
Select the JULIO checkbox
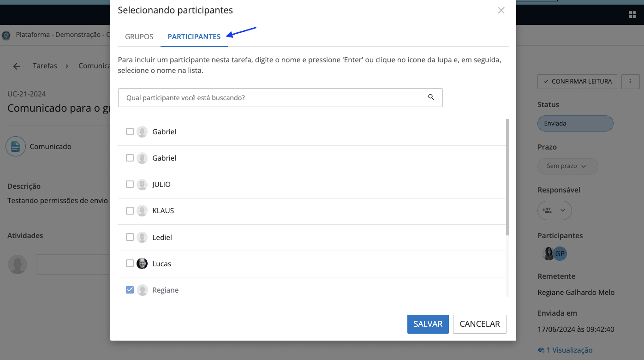(x=130, y=184)
